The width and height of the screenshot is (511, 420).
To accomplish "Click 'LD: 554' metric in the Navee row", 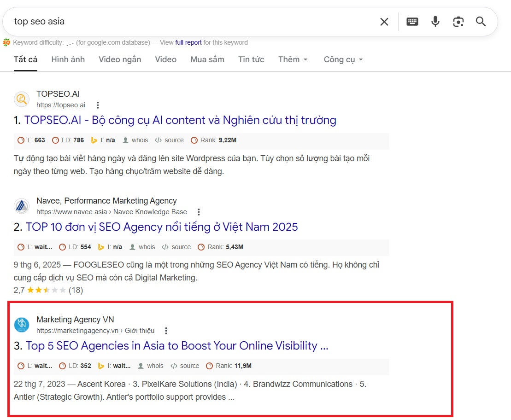I will pyautogui.click(x=75, y=247).
